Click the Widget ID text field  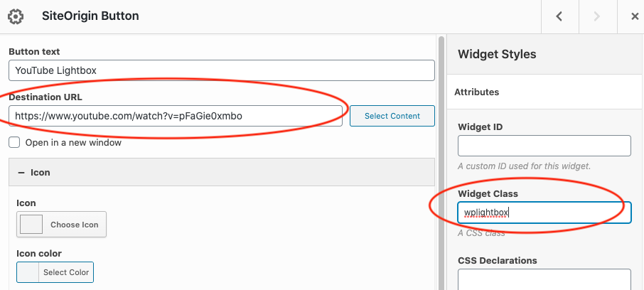pyautogui.click(x=544, y=146)
